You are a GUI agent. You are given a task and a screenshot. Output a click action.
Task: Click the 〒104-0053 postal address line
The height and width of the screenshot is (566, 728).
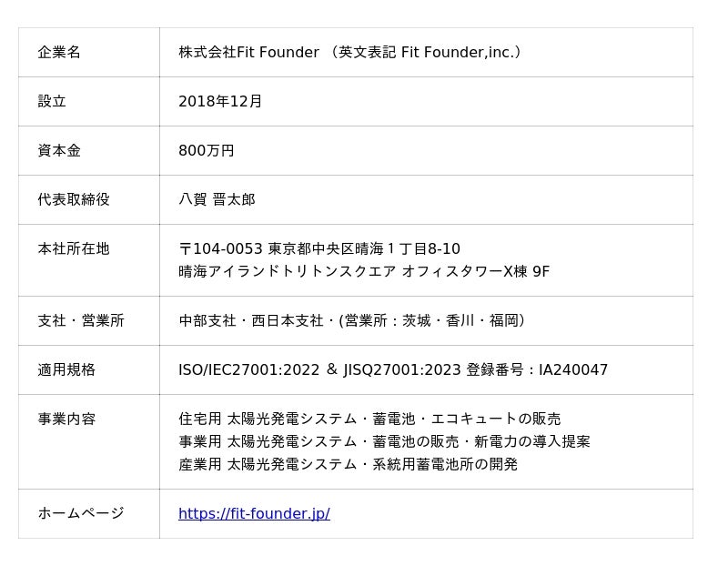pos(319,248)
